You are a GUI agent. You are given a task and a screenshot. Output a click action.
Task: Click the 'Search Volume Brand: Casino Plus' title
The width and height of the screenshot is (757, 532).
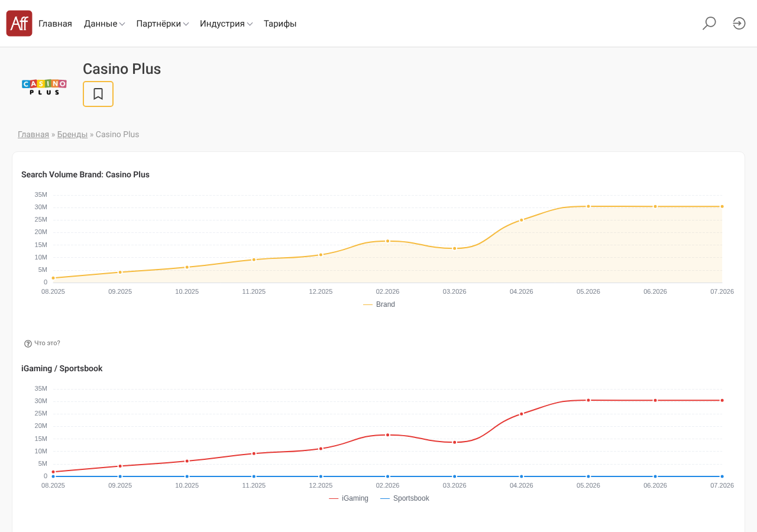click(85, 174)
